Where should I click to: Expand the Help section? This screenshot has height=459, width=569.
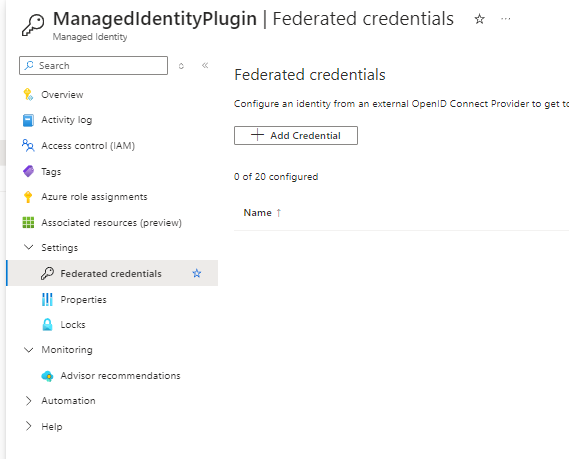coord(28,426)
